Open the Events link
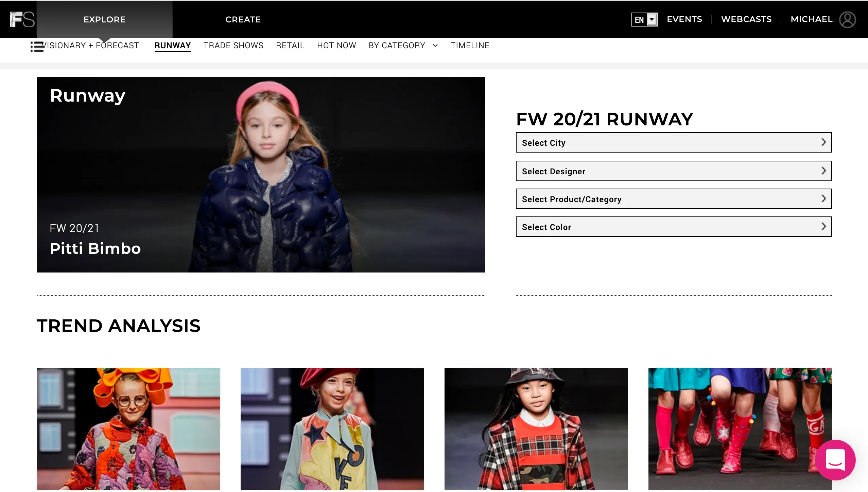This screenshot has width=868, height=492. click(x=684, y=19)
